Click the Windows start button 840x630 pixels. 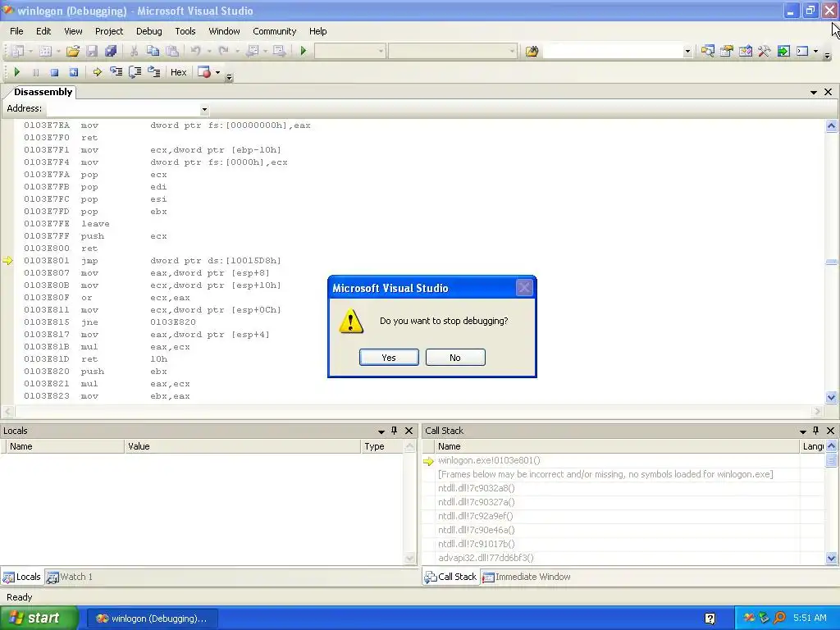click(39, 618)
